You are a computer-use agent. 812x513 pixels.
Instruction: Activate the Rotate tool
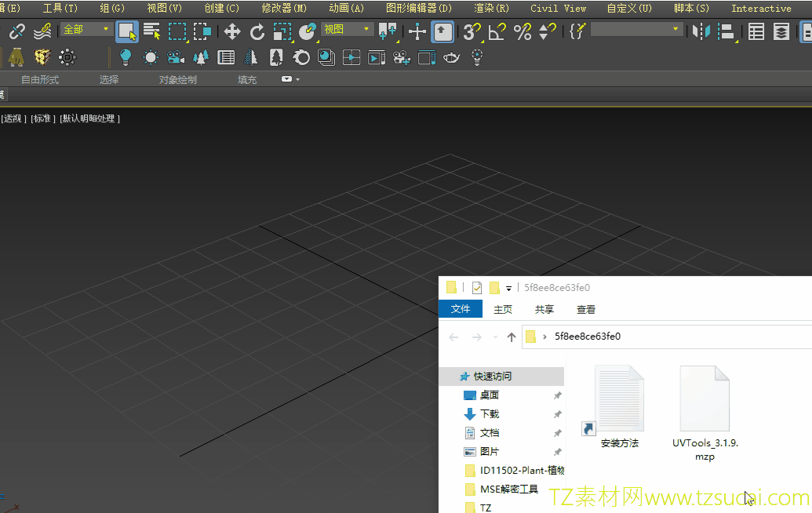click(x=257, y=32)
